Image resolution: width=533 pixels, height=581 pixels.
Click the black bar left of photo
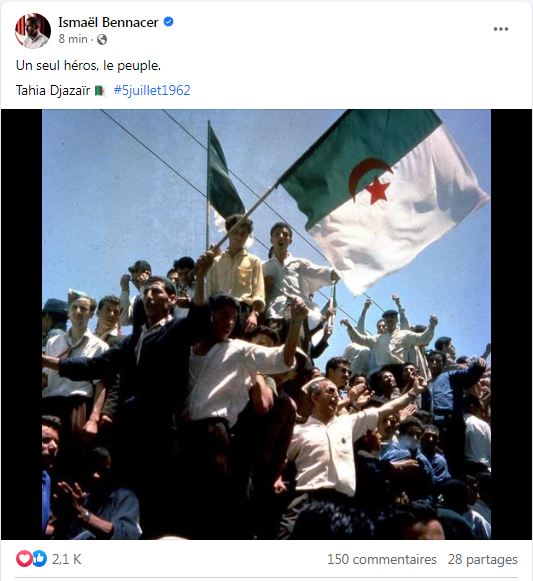21,324
